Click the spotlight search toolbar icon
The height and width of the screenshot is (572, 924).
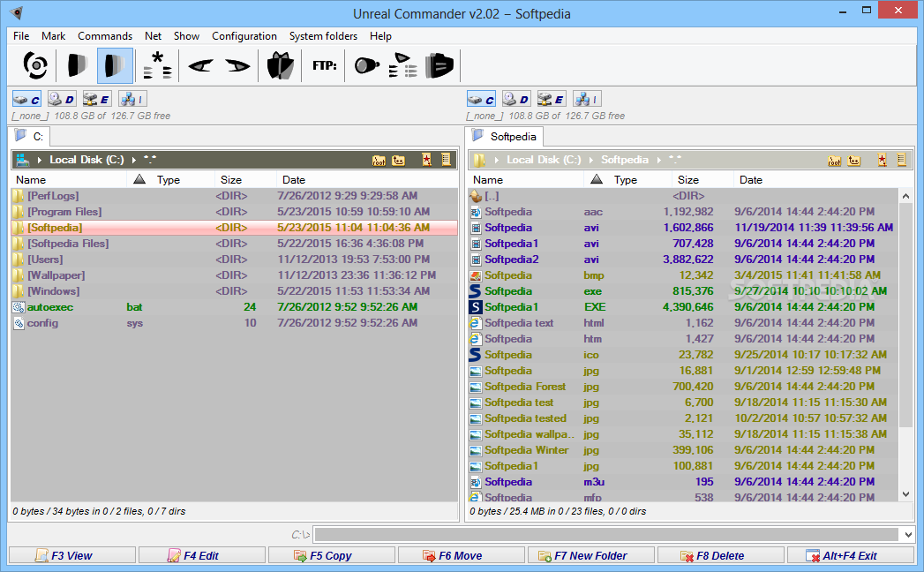point(366,65)
